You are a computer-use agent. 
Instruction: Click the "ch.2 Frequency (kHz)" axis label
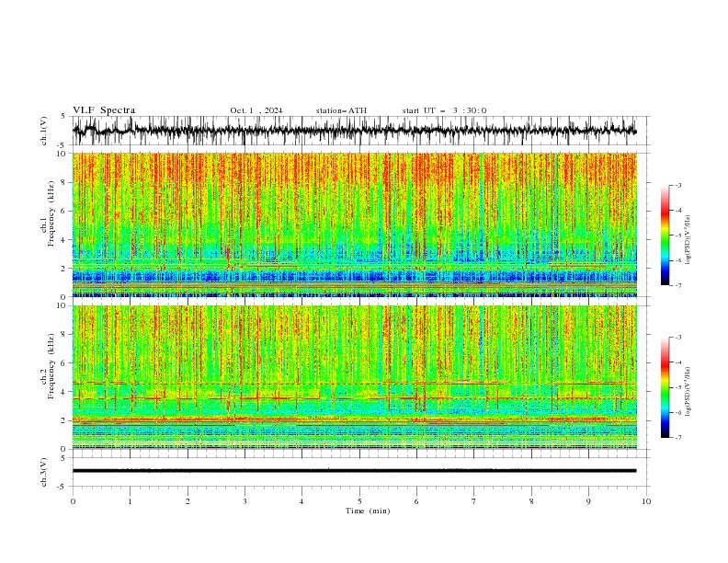click(48, 366)
